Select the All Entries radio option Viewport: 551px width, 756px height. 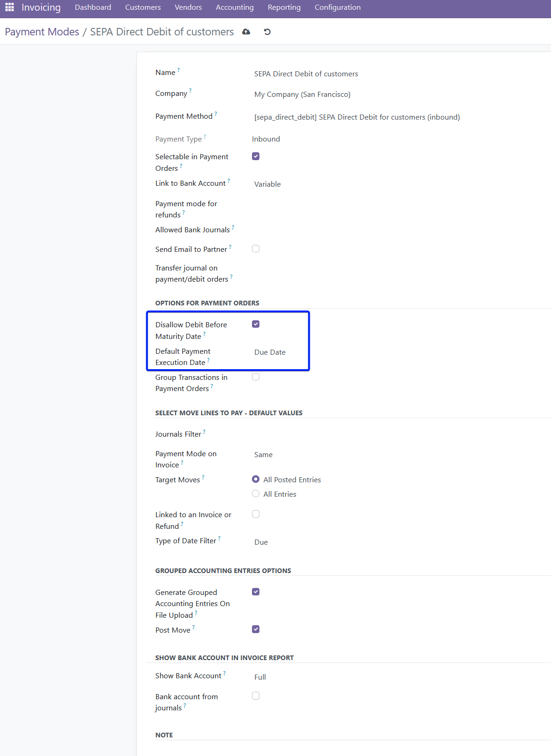[x=256, y=494]
